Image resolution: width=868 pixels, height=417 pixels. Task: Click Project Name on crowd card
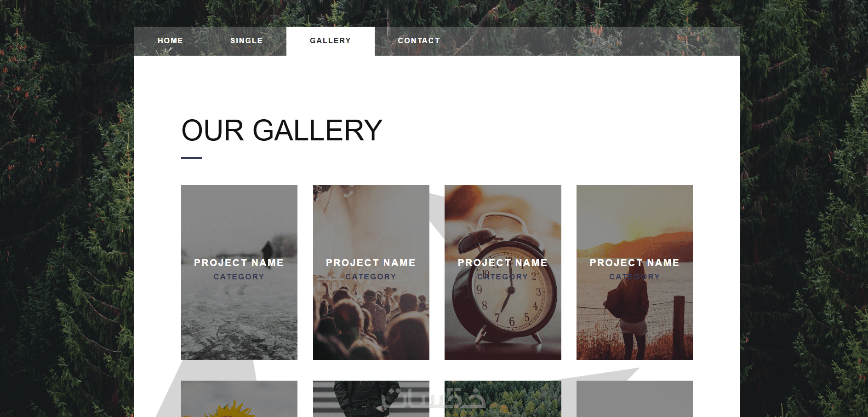371,263
